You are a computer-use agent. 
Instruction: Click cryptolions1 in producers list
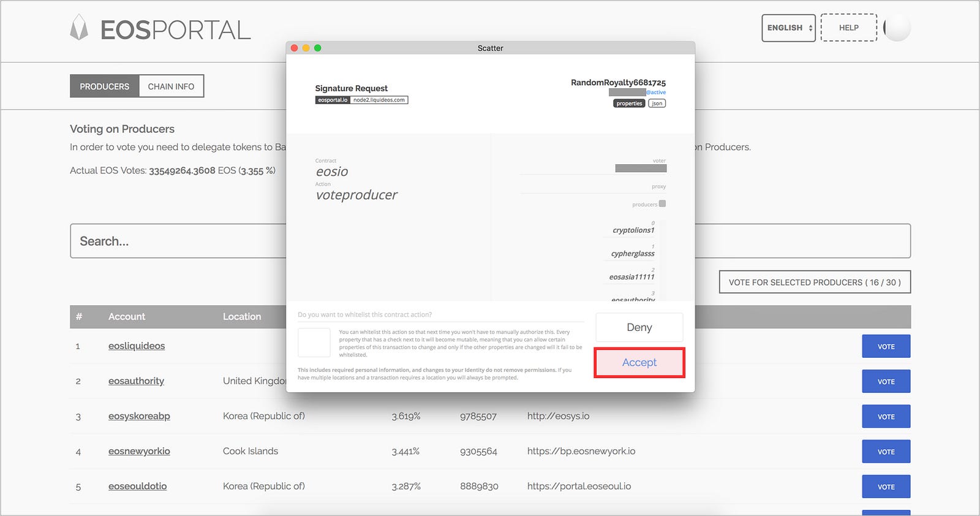[x=633, y=230]
